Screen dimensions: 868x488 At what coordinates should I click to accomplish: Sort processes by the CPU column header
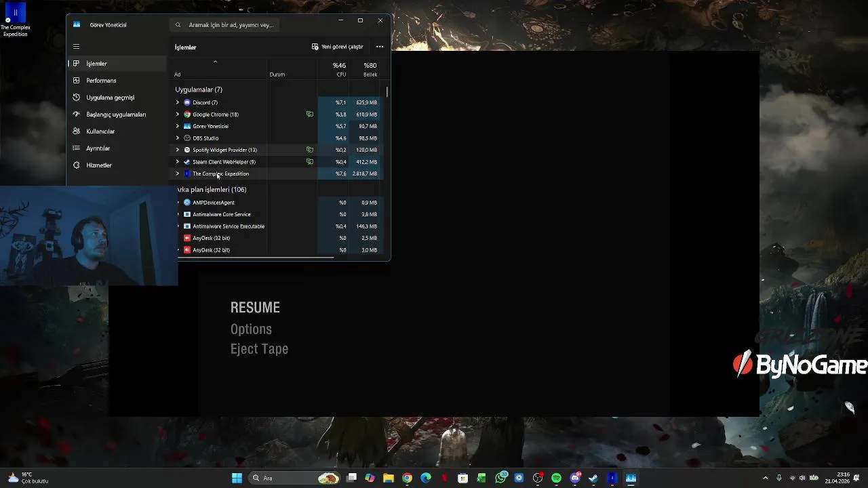(333, 69)
